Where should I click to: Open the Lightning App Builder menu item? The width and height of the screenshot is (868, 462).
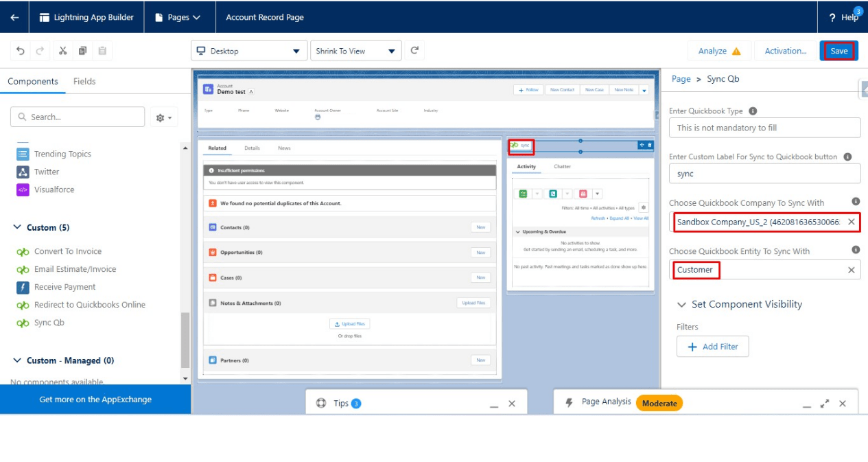point(86,17)
